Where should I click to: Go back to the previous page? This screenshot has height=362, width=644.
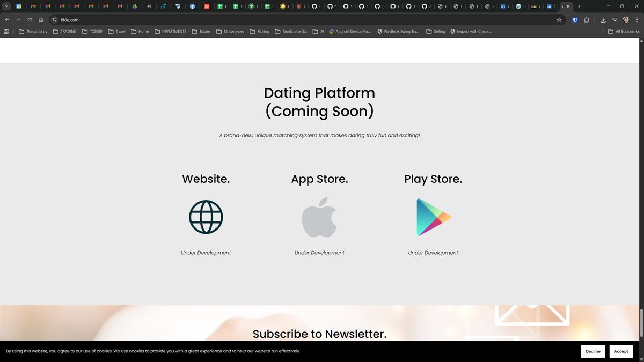tap(7, 20)
